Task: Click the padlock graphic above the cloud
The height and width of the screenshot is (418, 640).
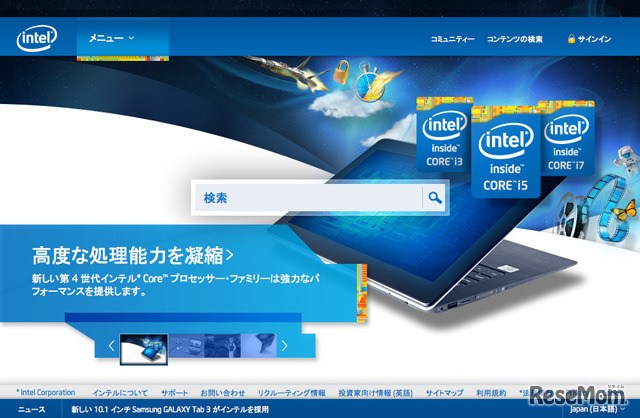Action: click(341, 72)
